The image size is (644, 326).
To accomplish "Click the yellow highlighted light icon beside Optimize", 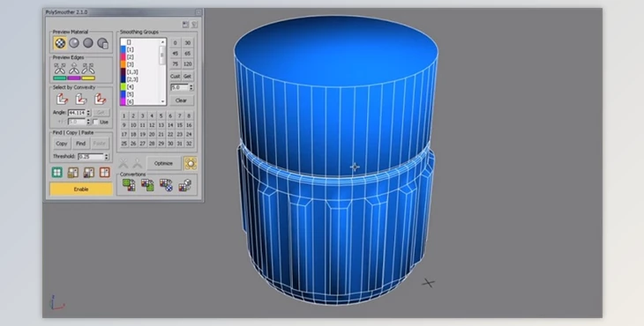I will click(x=191, y=163).
